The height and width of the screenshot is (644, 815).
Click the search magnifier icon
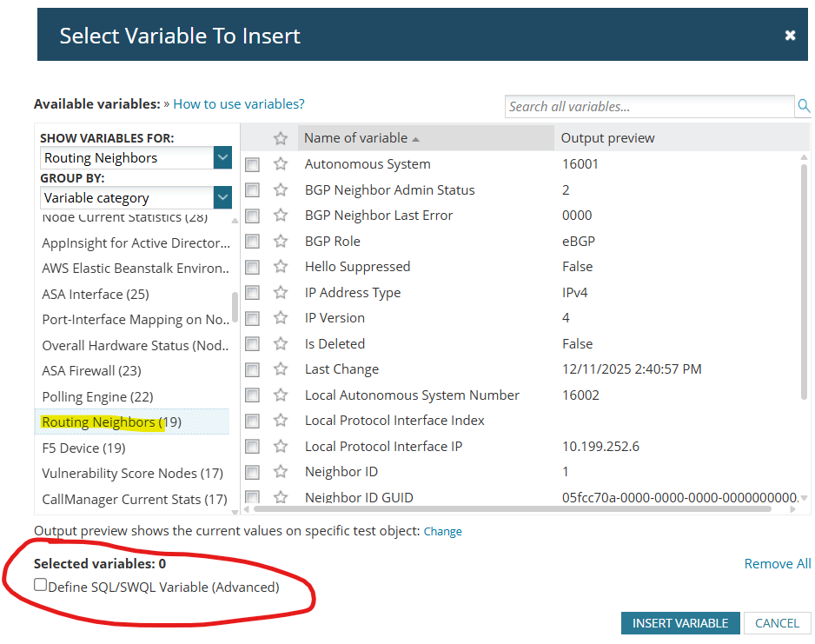(x=804, y=106)
